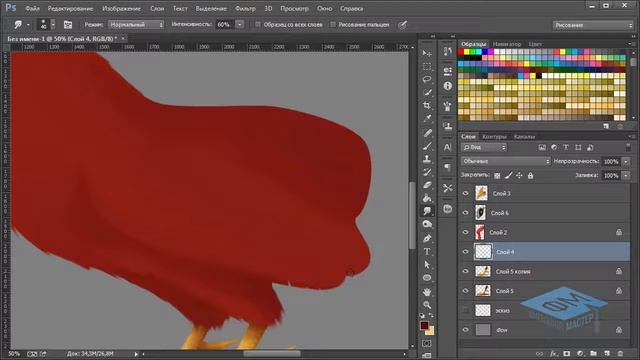Lock transparent pixels icon
The height and width of the screenshot is (360, 640).
[497, 176]
